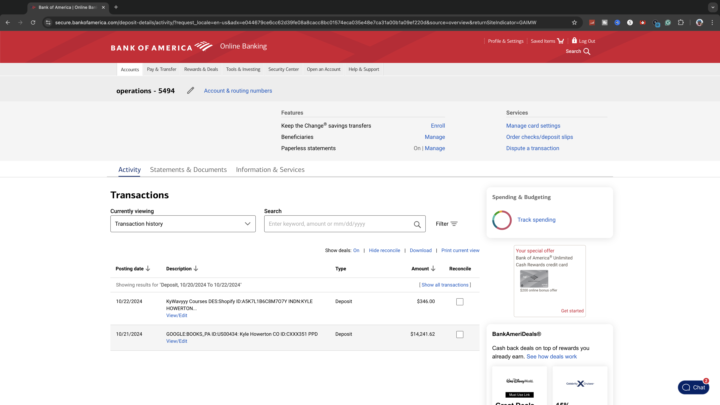Click the browser Reload button
The height and width of the screenshot is (405, 720).
coord(33,22)
